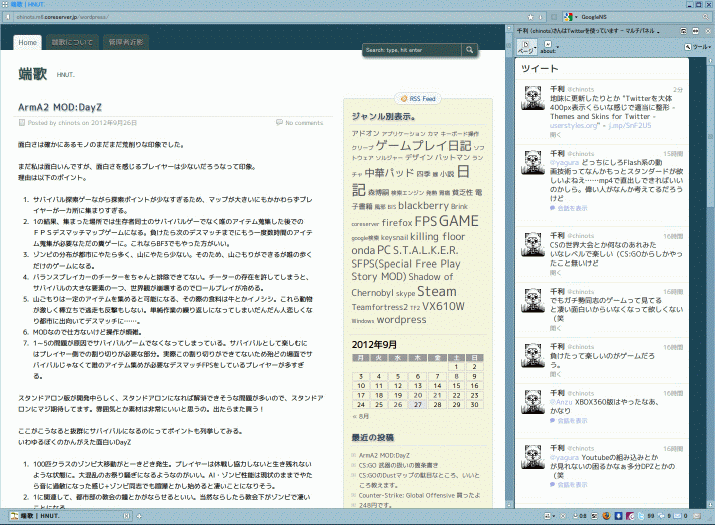715x525 pixels.
Task: Open dropdown arrow next to about: button
Action: coord(557,47)
